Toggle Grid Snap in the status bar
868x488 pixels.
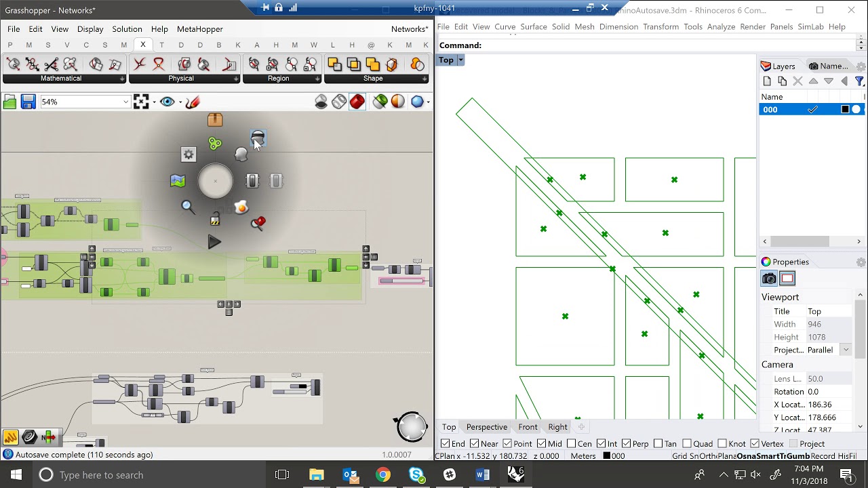pos(684,456)
